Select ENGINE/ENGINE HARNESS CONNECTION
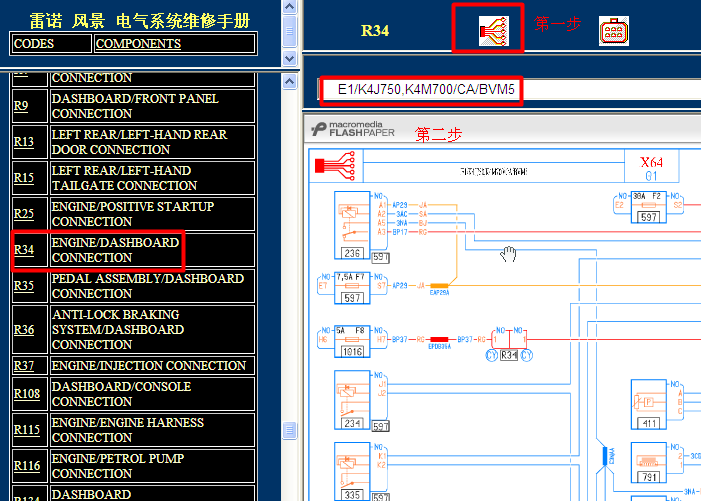Image resolution: width=701 pixels, height=501 pixels. pyautogui.click(x=152, y=430)
